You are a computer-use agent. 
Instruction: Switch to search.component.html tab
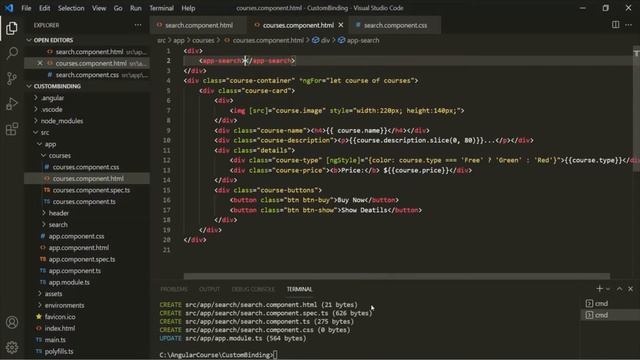pyautogui.click(x=198, y=25)
